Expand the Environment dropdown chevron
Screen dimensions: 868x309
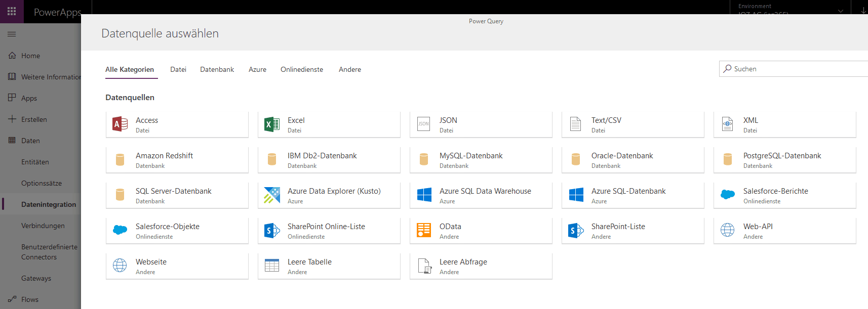841,11
